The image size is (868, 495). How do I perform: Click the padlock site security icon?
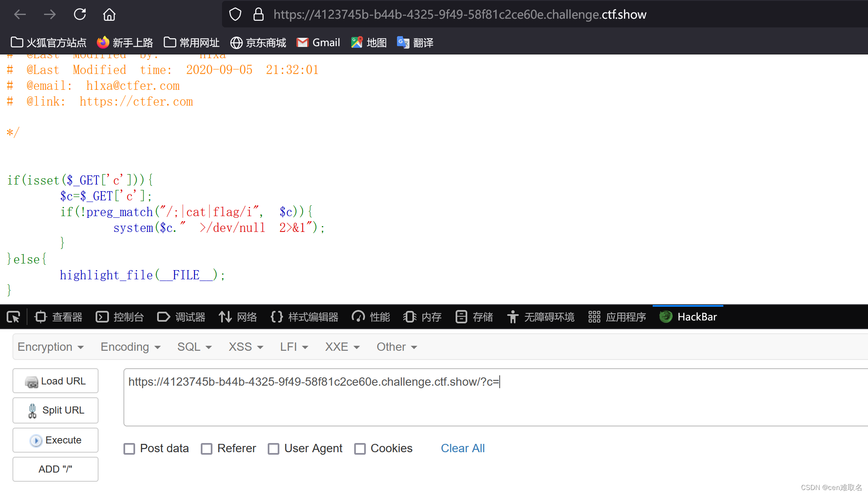(259, 15)
